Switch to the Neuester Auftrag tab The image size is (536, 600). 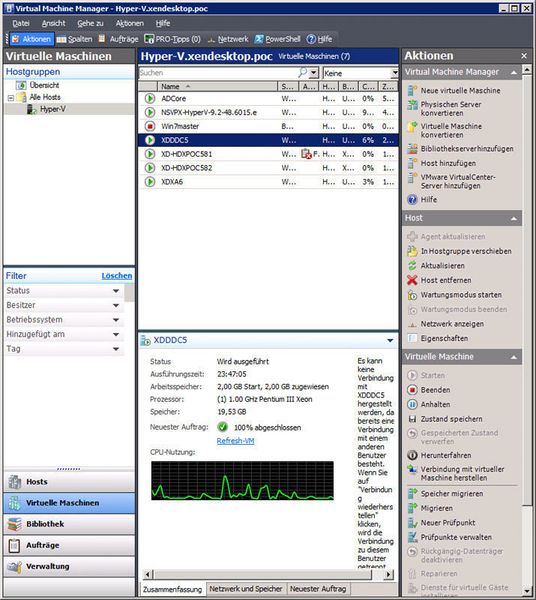318,589
